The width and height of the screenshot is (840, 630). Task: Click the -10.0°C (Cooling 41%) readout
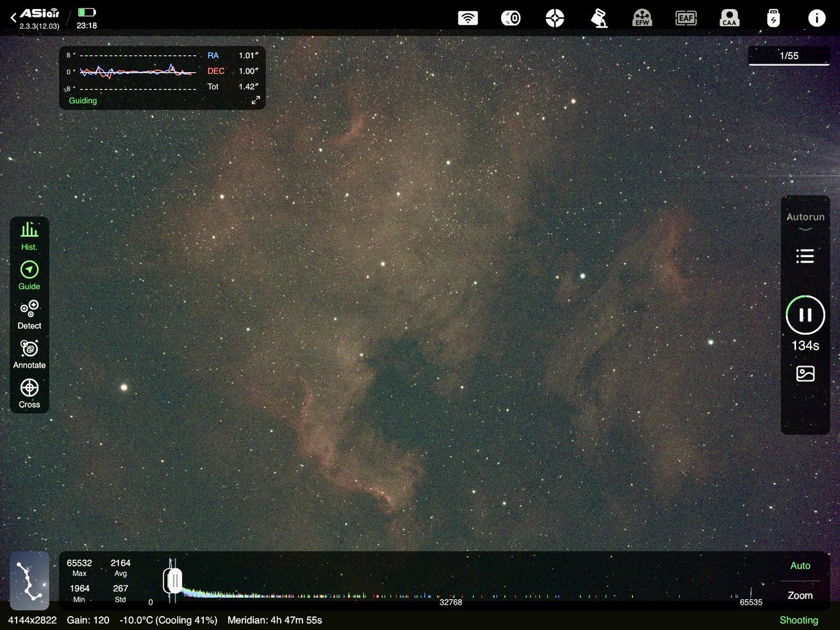(168, 620)
